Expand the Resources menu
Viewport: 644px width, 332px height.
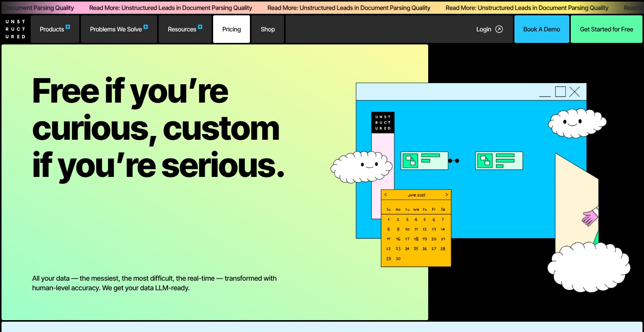185,29
